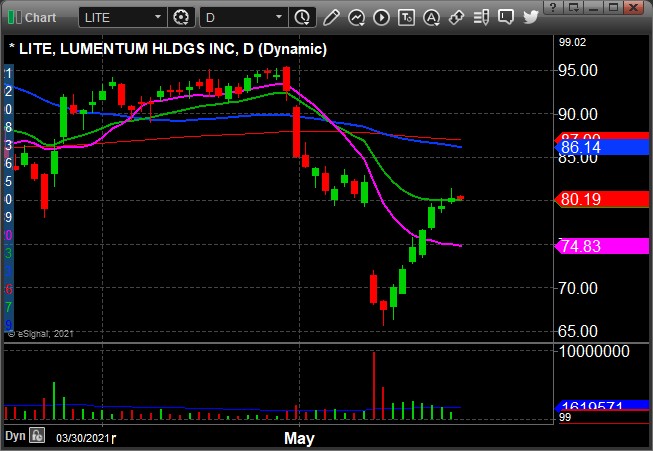Image resolution: width=653 pixels, height=451 pixels.
Task: Minimize the chart window
Action: pos(594,7)
